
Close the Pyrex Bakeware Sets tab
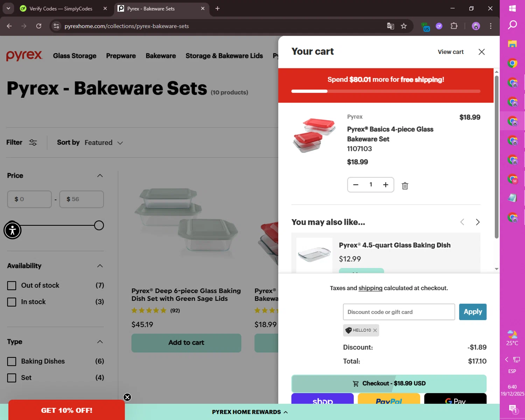point(203,8)
